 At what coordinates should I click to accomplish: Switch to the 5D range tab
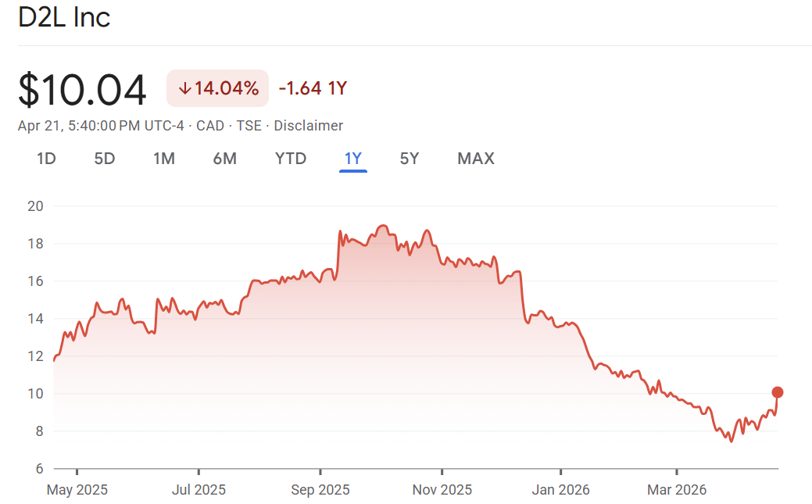tap(105, 159)
